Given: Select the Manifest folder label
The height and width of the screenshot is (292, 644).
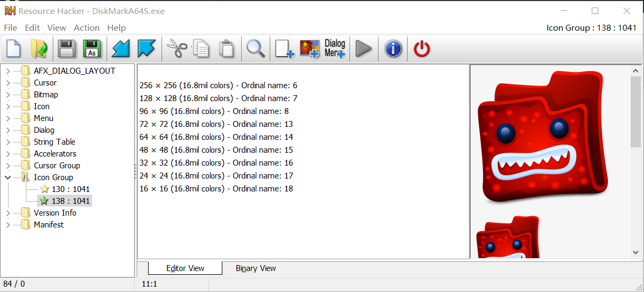Looking at the screenshot, I should click(48, 225).
